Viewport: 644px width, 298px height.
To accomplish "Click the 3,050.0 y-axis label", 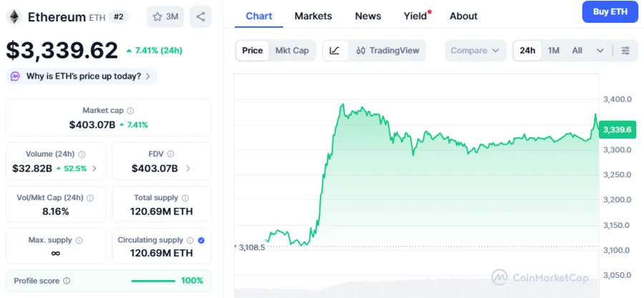I will coord(617,275).
